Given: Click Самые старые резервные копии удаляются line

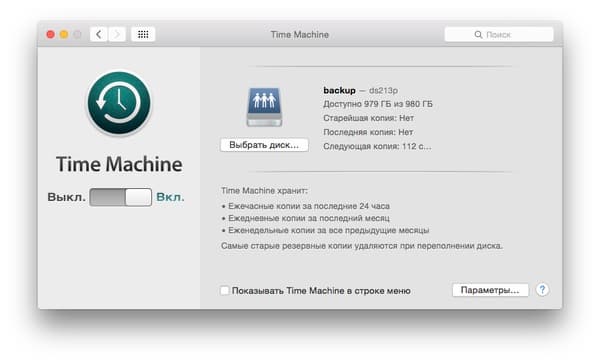Looking at the screenshot, I should 362,246.
